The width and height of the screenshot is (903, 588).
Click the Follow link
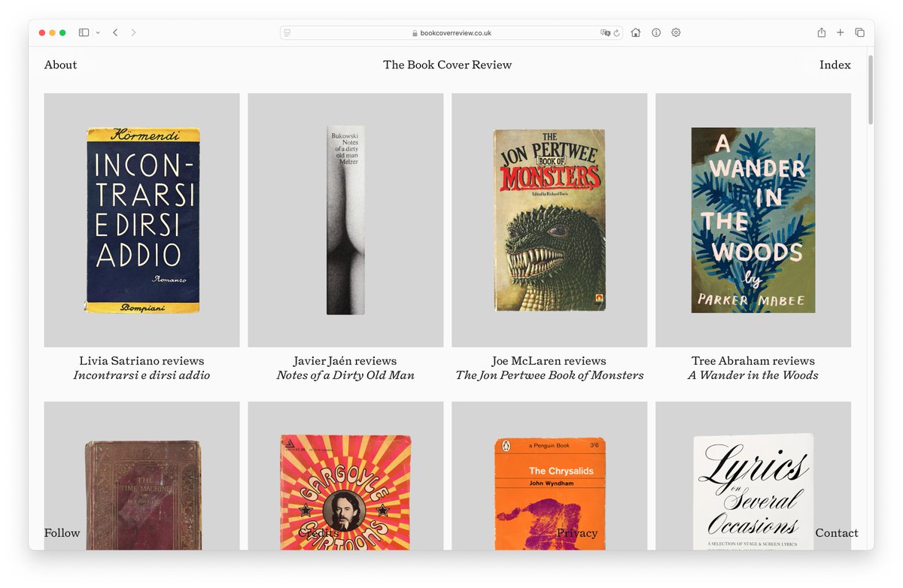click(x=62, y=533)
